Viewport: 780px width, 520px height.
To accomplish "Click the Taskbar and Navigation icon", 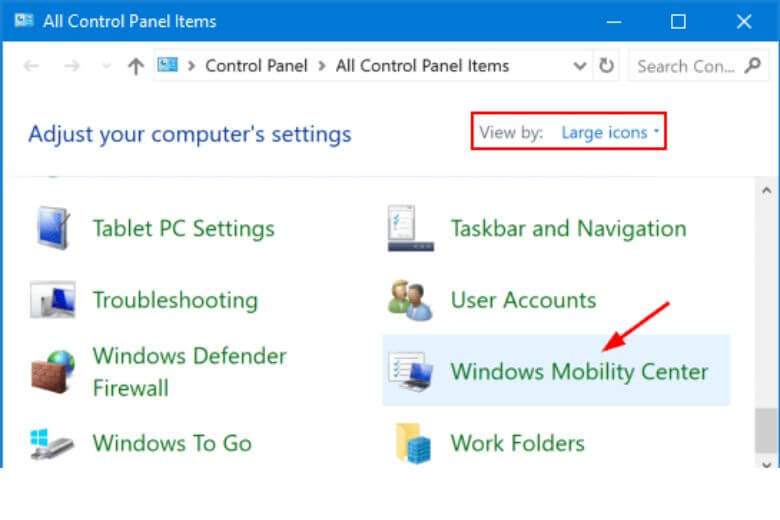I will click(x=411, y=228).
